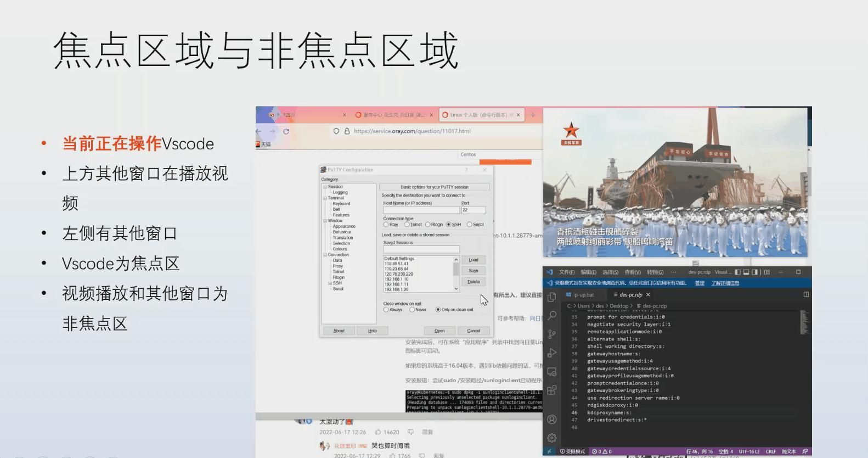The width and height of the screenshot is (868, 458).
Task: Open the VS Code Accounts icon
Action: 552,420
